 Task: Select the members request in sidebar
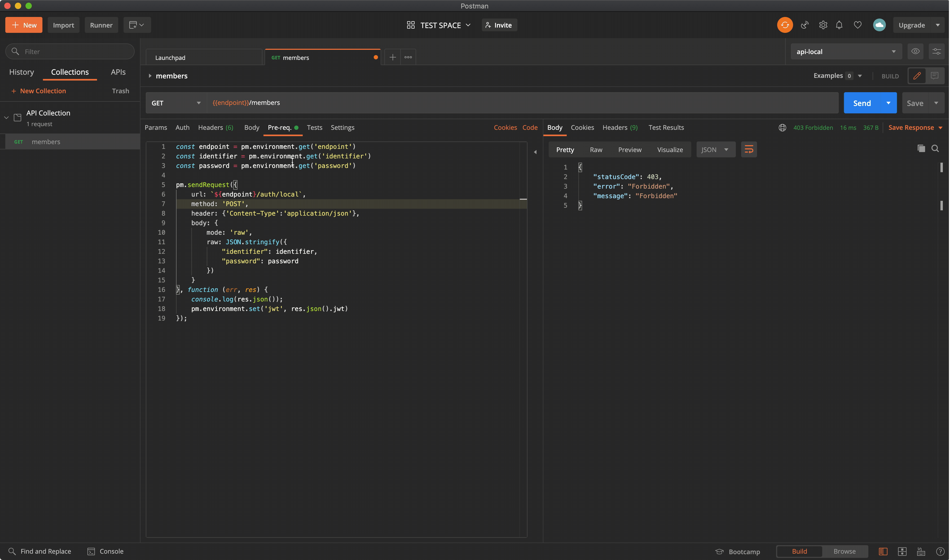pyautogui.click(x=70, y=141)
